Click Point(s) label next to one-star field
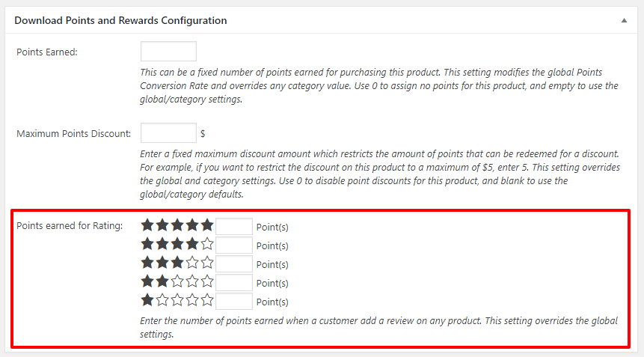 pyautogui.click(x=272, y=302)
